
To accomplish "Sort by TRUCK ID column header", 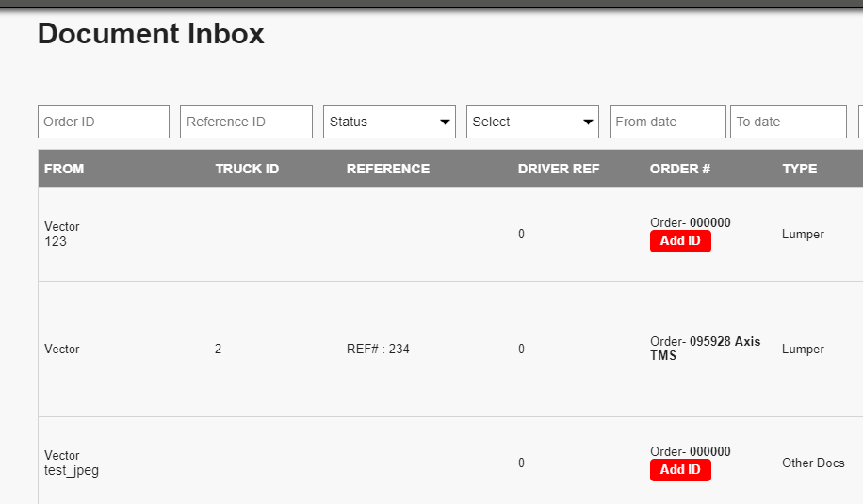I will pos(247,169).
